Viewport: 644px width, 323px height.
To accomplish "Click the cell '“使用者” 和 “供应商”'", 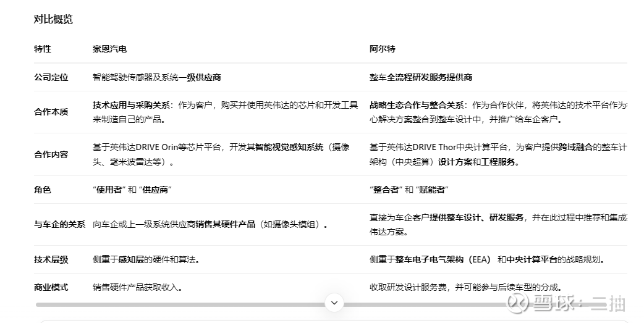I will 132,190.
